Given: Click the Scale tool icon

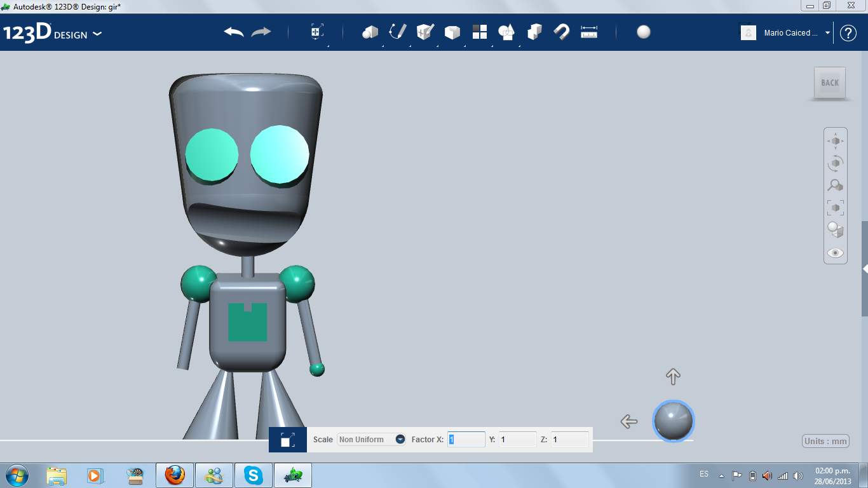Looking at the screenshot, I should click(288, 440).
